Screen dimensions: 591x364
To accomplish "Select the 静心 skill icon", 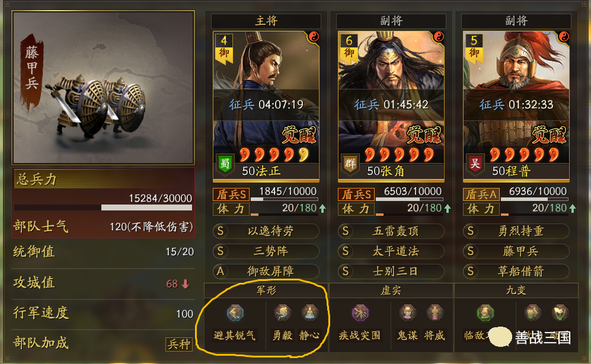I will (x=309, y=313).
